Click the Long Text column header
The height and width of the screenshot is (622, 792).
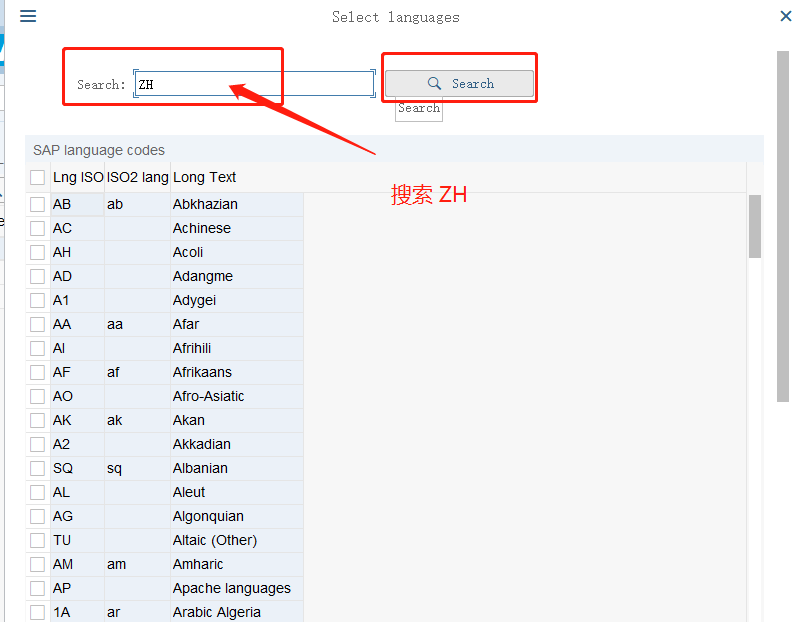coord(205,177)
